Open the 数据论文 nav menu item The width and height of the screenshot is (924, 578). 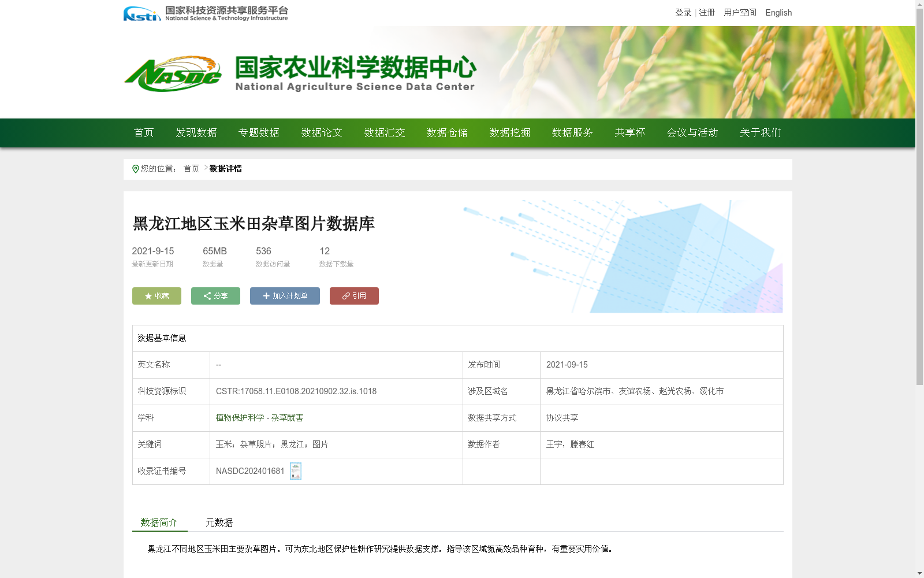[x=322, y=133]
